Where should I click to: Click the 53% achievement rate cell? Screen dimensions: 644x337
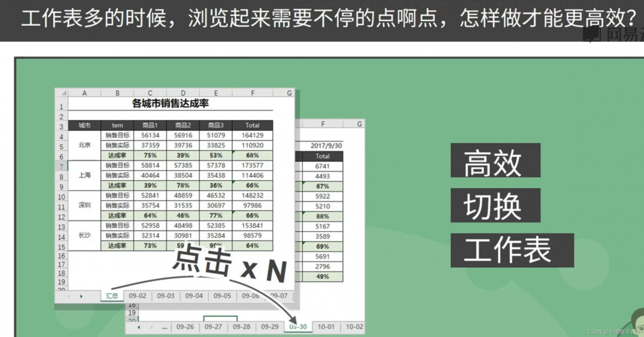pyautogui.click(x=216, y=156)
